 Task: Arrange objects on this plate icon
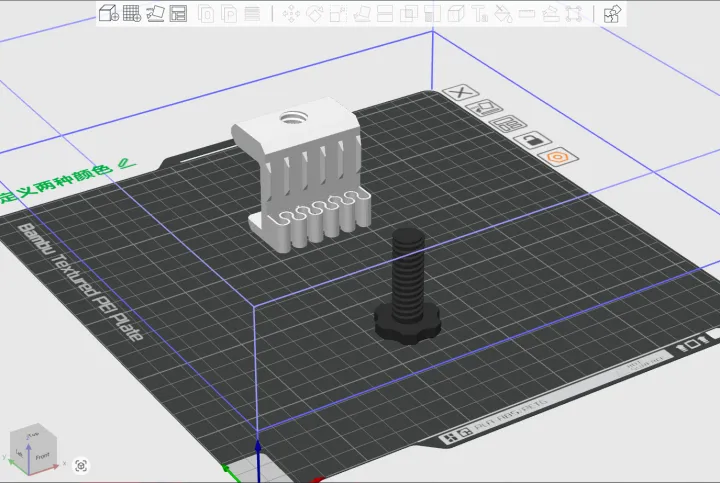pyautogui.click(x=508, y=124)
